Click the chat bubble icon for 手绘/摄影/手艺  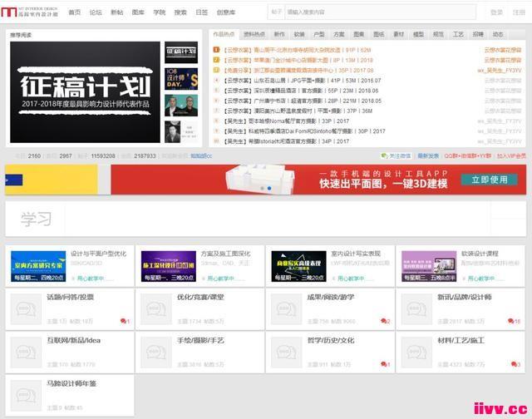pos(156,352)
